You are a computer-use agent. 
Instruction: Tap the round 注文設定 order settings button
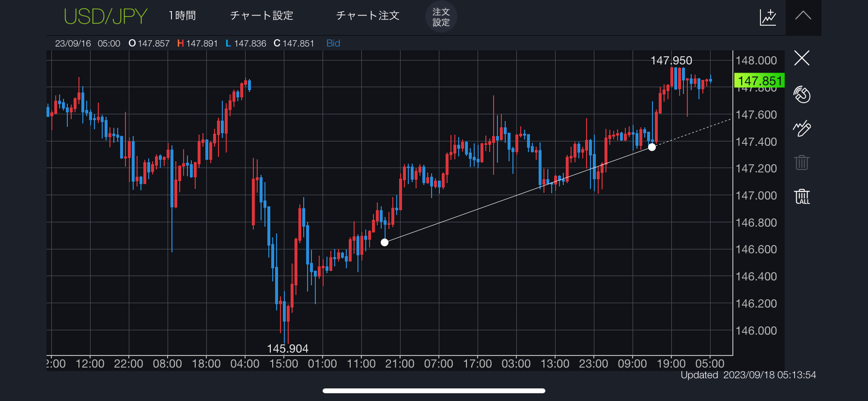[x=441, y=17]
